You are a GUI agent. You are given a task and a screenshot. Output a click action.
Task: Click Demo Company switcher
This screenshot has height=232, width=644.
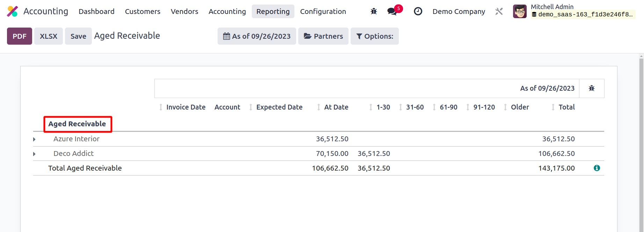click(459, 12)
